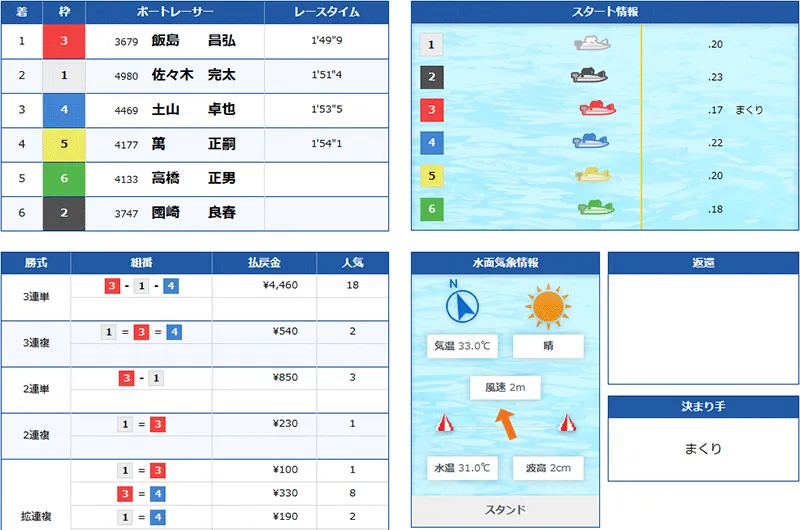Click lane number 3 badge in start info
The image size is (800, 530).
click(x=432, y=110)
